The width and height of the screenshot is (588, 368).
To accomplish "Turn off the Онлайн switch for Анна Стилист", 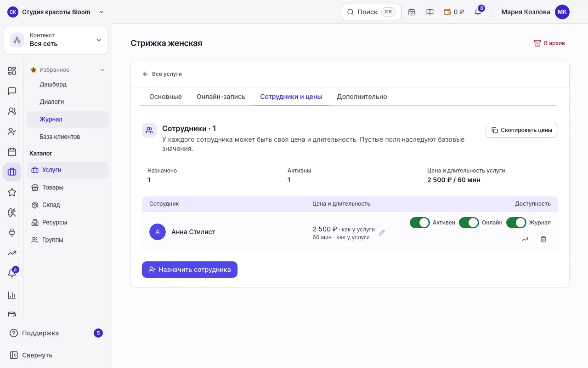I will [469, 223].
